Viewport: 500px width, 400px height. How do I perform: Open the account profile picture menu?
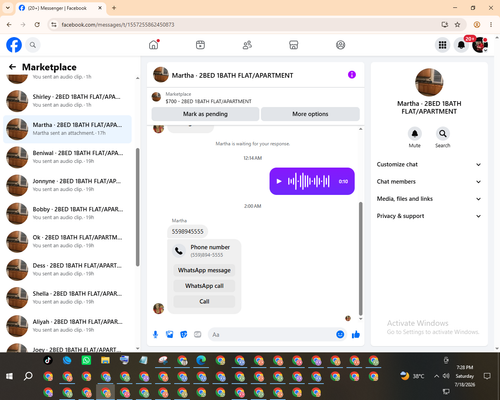point(480,45)
